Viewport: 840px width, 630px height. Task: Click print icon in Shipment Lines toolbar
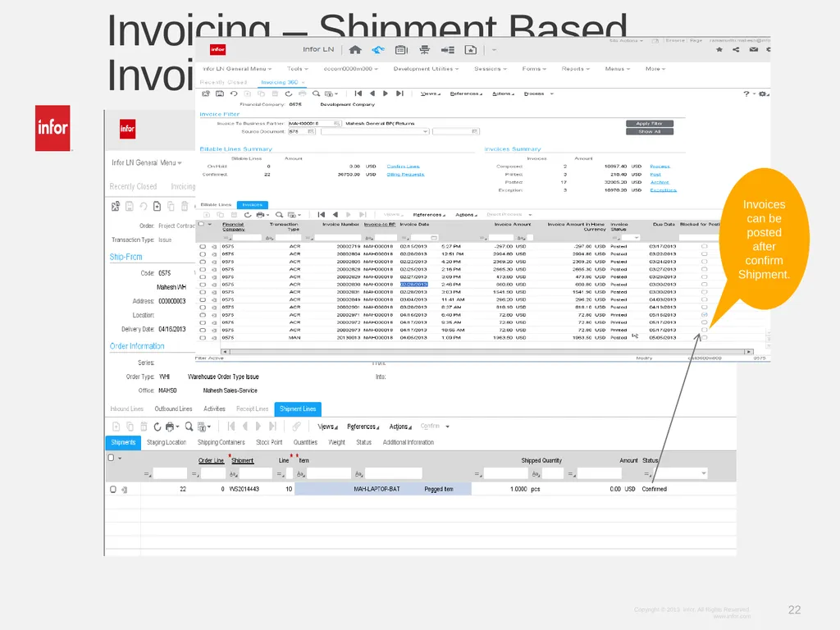(171, 427)
